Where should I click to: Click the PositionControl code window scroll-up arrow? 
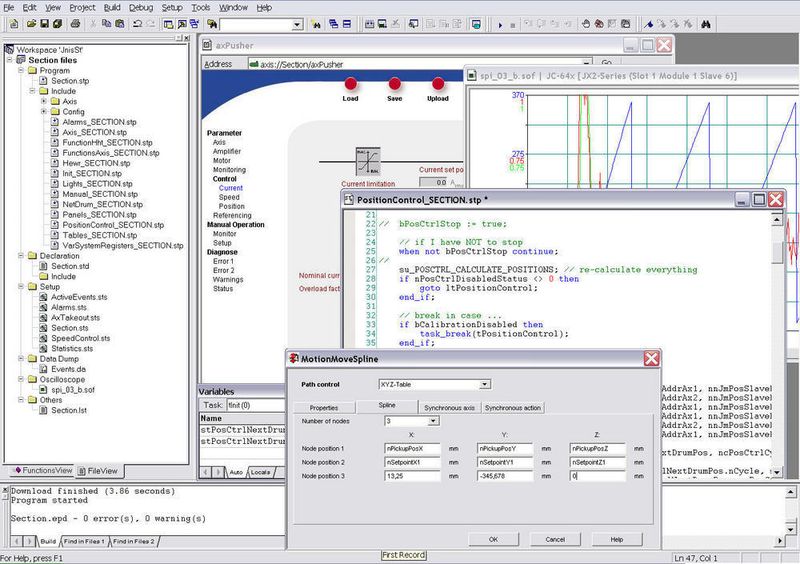[777, 219]
